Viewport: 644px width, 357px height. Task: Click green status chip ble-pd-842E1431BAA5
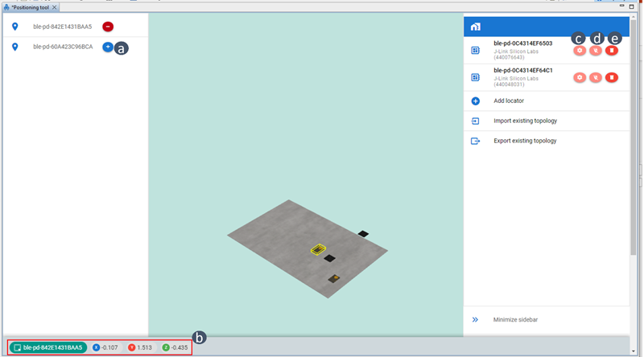click(x=48, y=347)
